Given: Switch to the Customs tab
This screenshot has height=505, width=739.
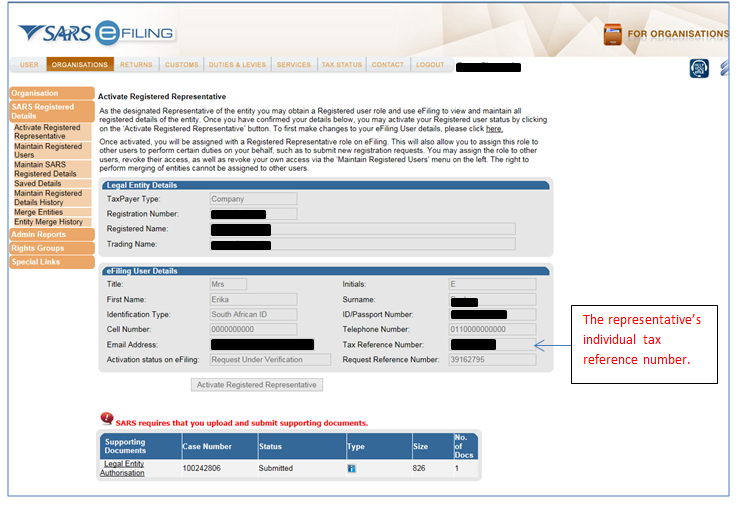Looking at the screenshot, I should pyautogui.click(x=181, y=65).
